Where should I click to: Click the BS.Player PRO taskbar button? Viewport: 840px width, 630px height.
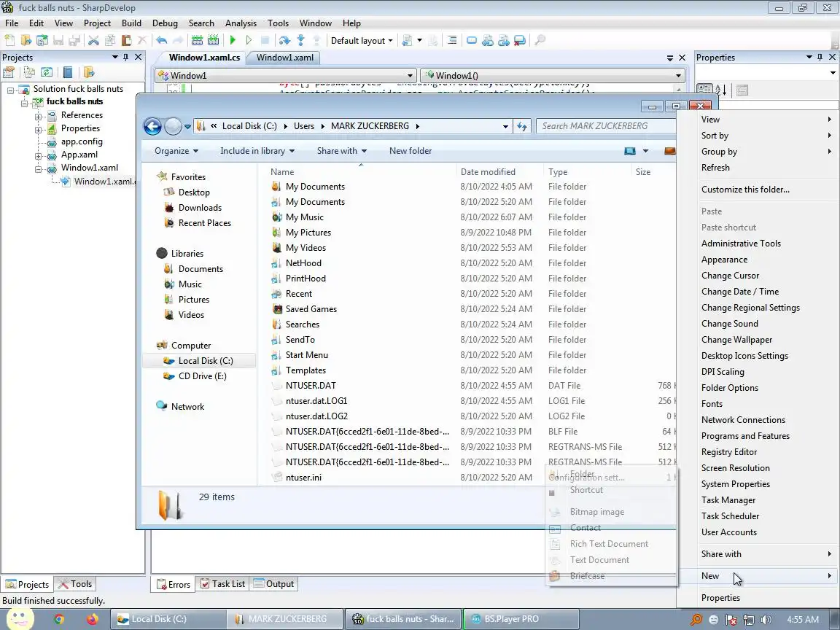coord(521,619)
